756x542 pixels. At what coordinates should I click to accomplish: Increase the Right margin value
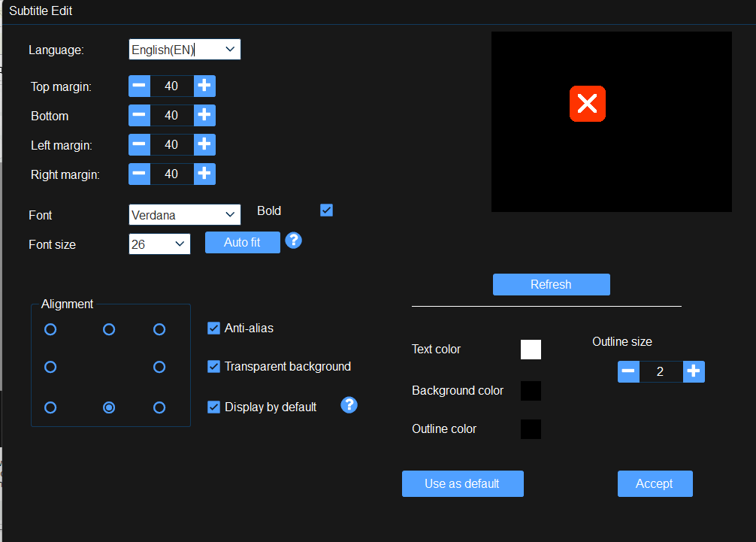pos(204,174)
